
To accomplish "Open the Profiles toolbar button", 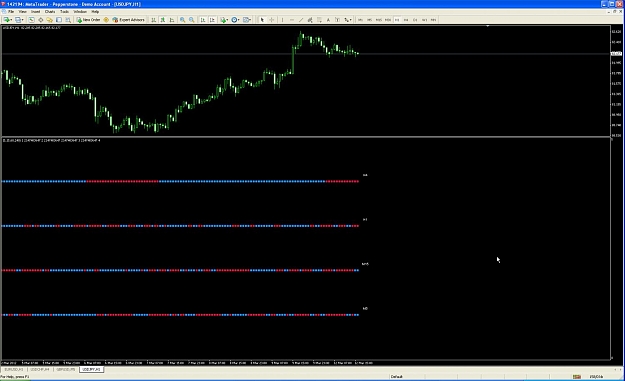I will point(19,20).
